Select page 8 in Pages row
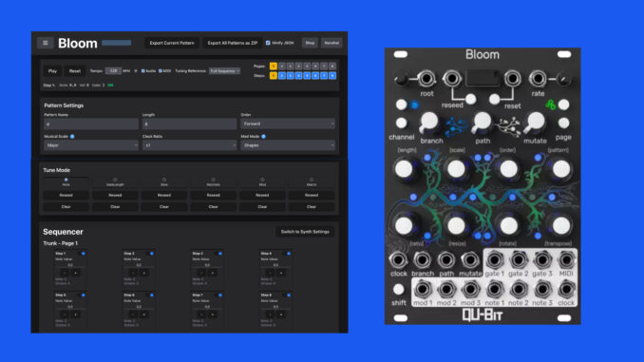The image size is (644, 362). pyautogui.click(x=332, y=67)
